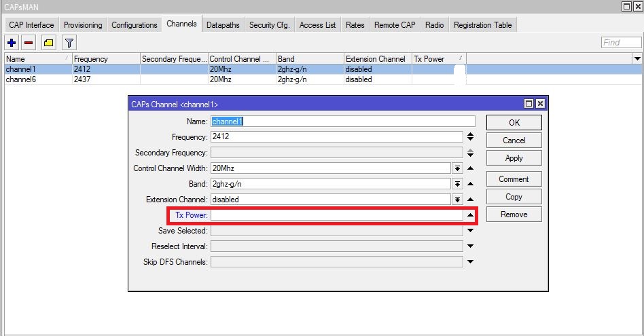Click the Remove button
This screenshot has height=336, width=644.
coord(514,214)
